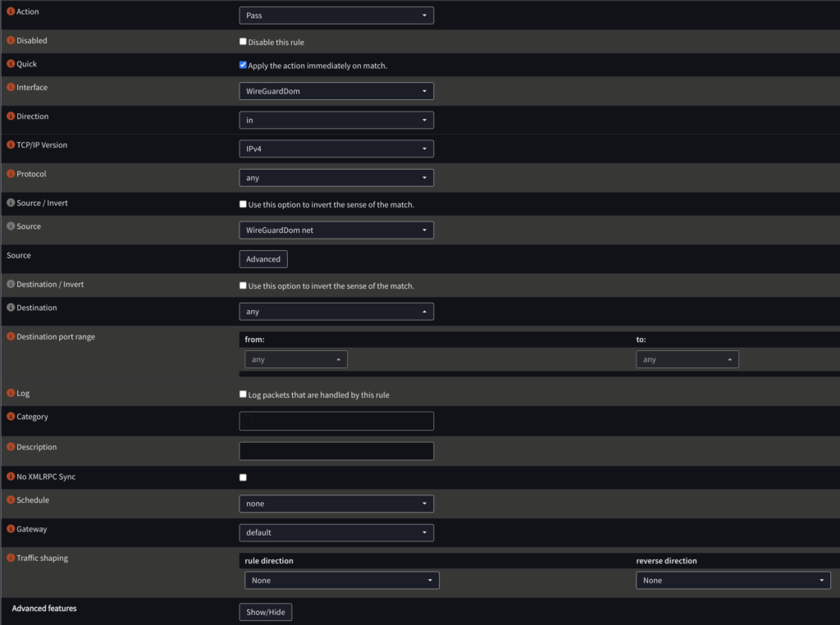Click the Advanced button under Source
This screenshot has height=625, width=840.
click(263, 259)
